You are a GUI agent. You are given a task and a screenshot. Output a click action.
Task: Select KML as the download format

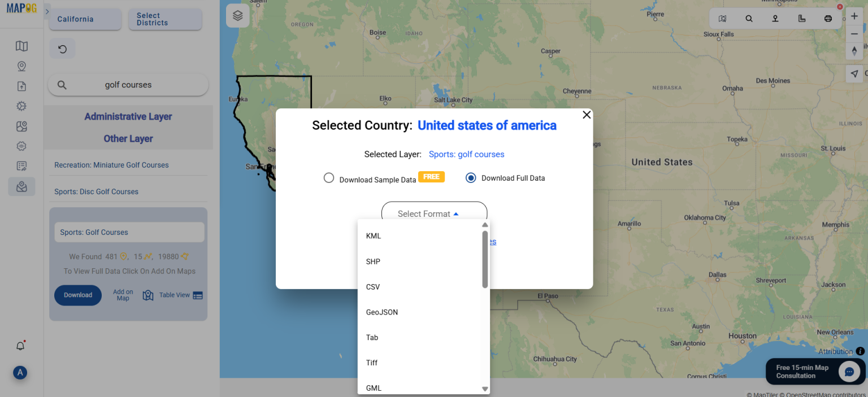coord(374,235)
